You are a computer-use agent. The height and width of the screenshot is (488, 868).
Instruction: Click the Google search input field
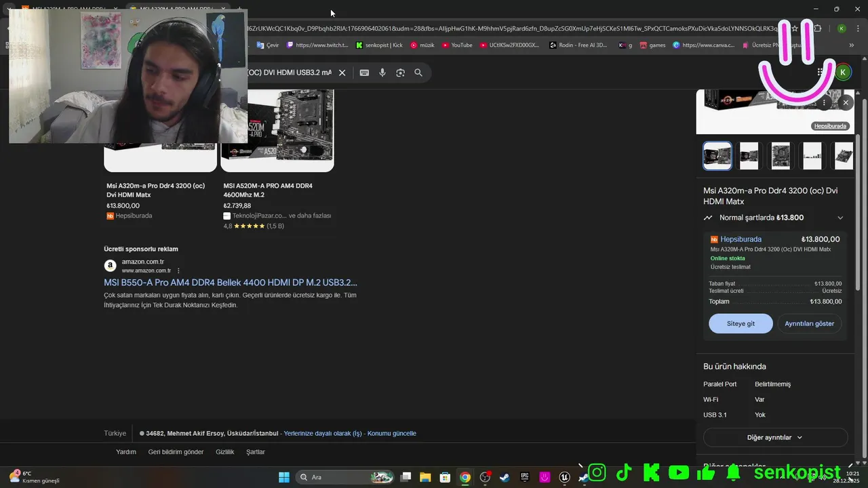click(288, 73)
